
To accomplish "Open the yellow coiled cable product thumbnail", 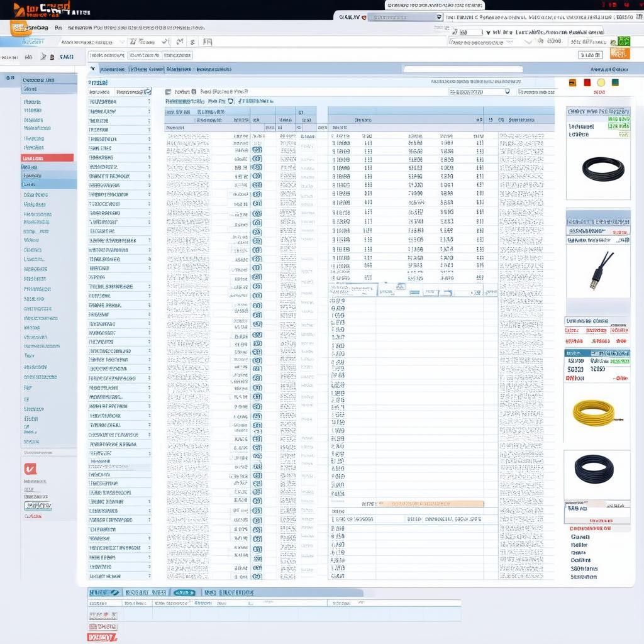I will 593,413.
